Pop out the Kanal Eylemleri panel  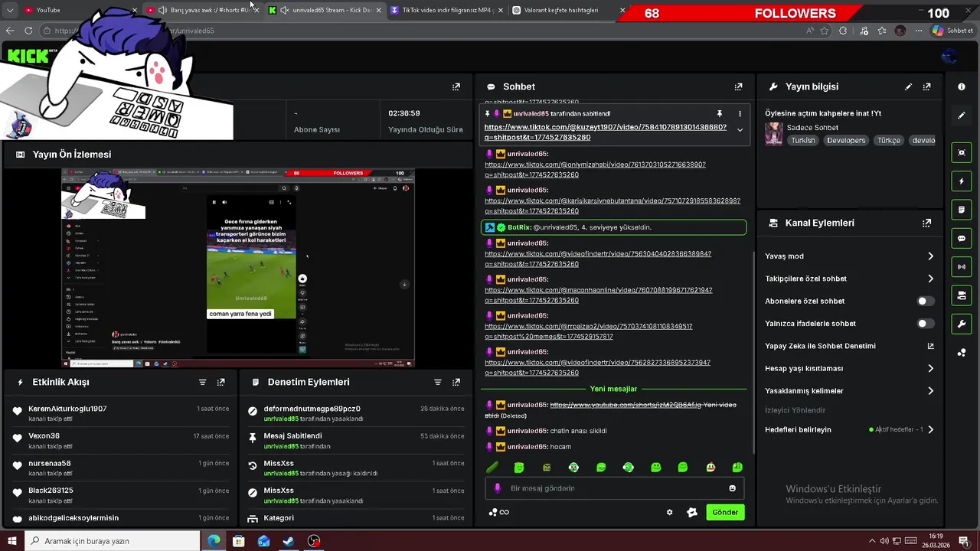click(x=926, y=223)
